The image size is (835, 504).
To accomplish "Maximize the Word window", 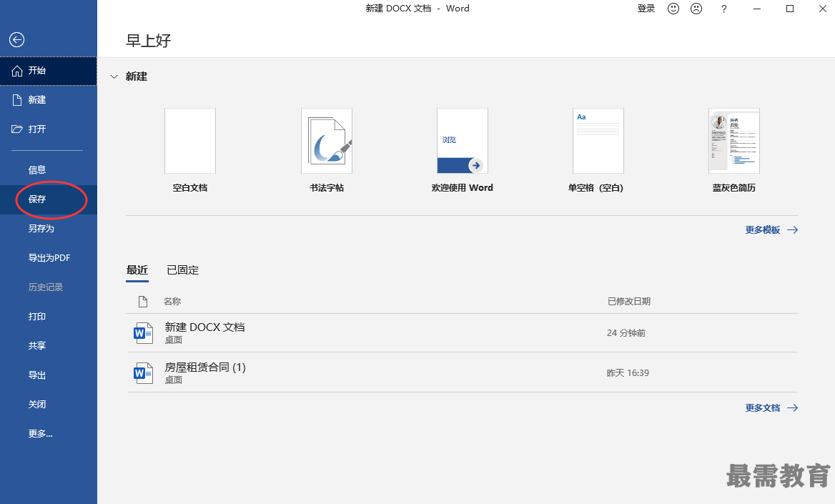I will [790, 9].
